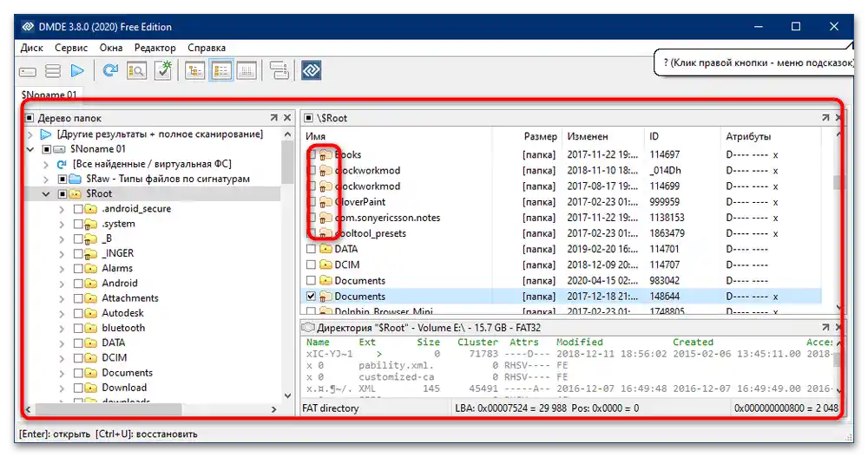
Task: Click the virtual FS refresh icon in tree
Action: tap(62, 164)
